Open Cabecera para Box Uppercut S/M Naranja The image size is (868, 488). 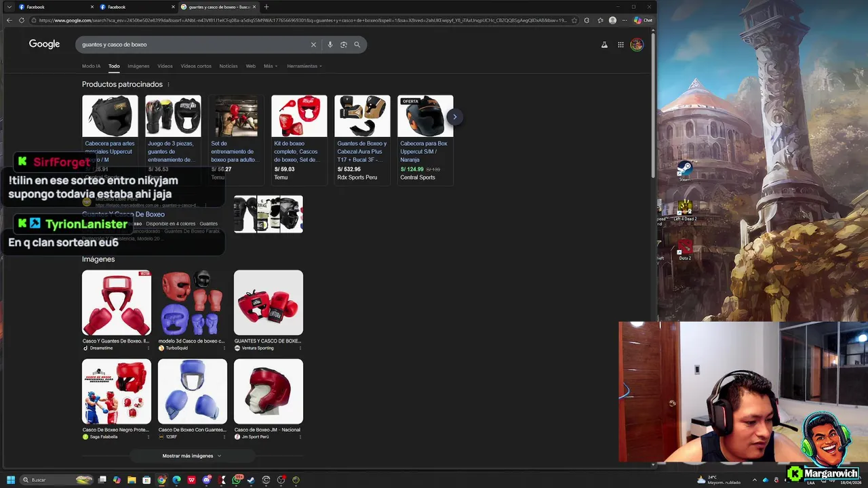(x=425, y=140)
